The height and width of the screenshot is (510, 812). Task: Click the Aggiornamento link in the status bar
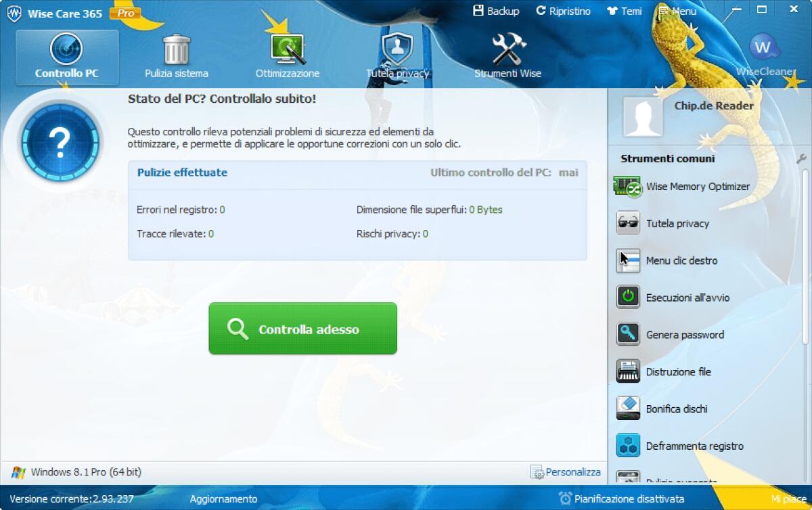click(x=223, y=499)
